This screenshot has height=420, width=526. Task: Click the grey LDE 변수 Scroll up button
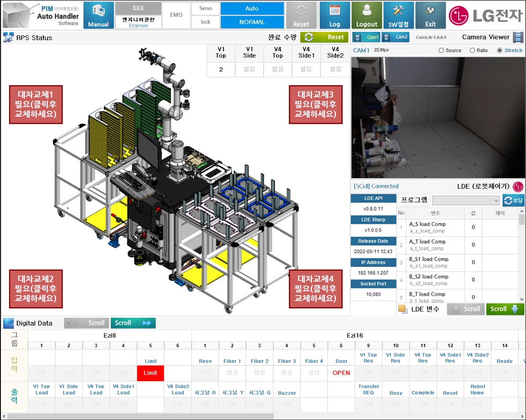pyautogui.click(x=466, y=309)
